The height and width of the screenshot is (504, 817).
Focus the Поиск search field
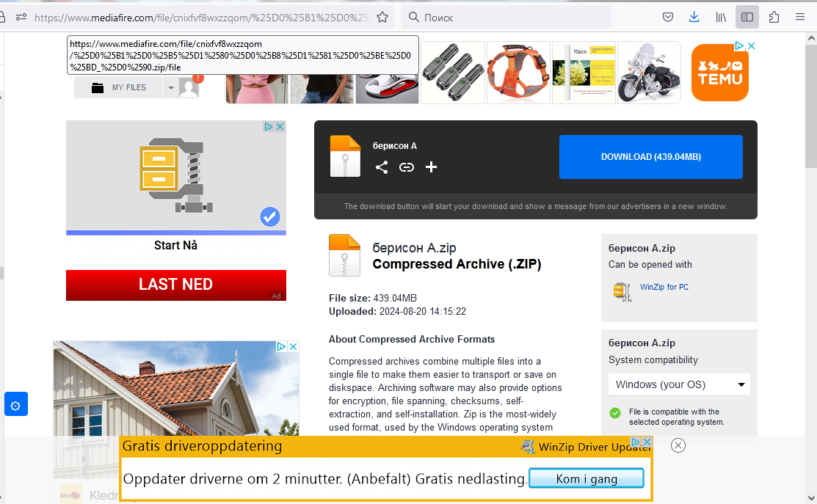point(506,17)
